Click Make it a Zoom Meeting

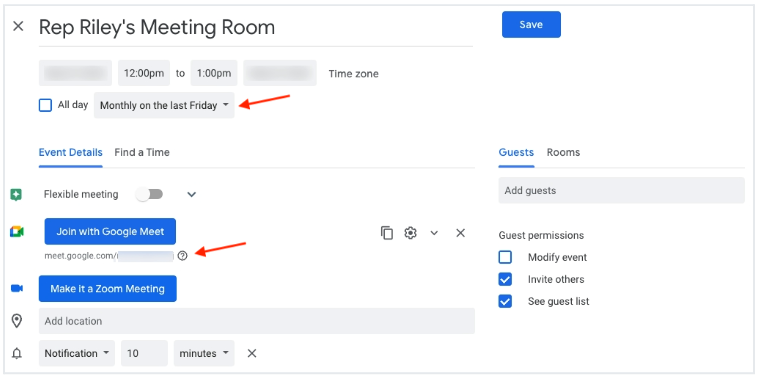[x=108, y=289]
